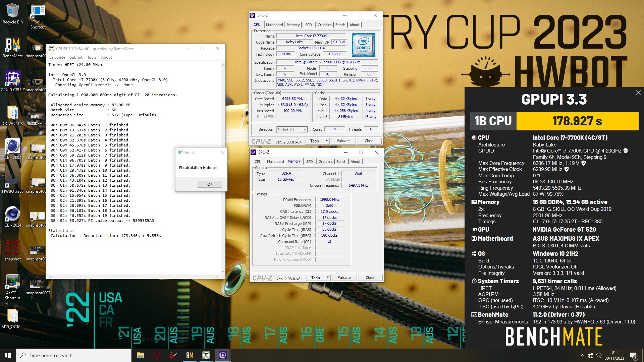Open network status tray icon
The width and height of the screenshot is (644, 362).
(x=591, y=355)
